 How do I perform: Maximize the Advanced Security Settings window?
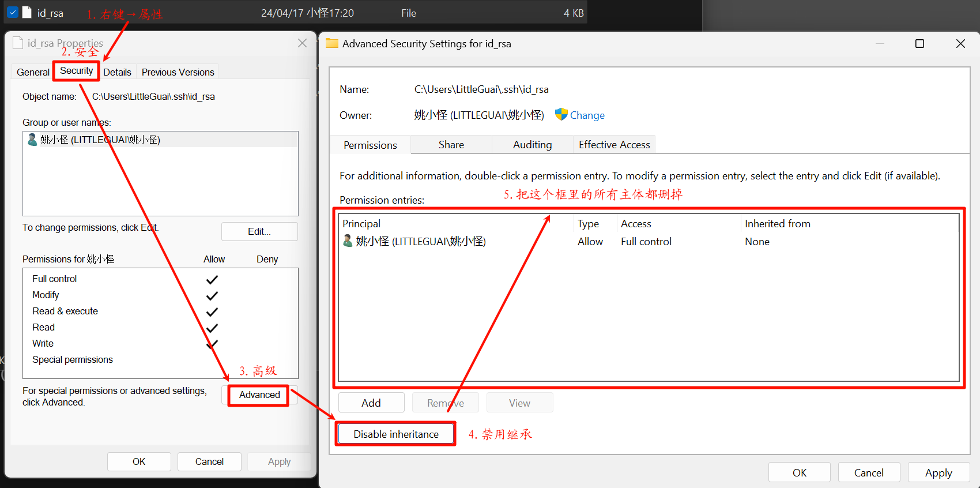919,44
